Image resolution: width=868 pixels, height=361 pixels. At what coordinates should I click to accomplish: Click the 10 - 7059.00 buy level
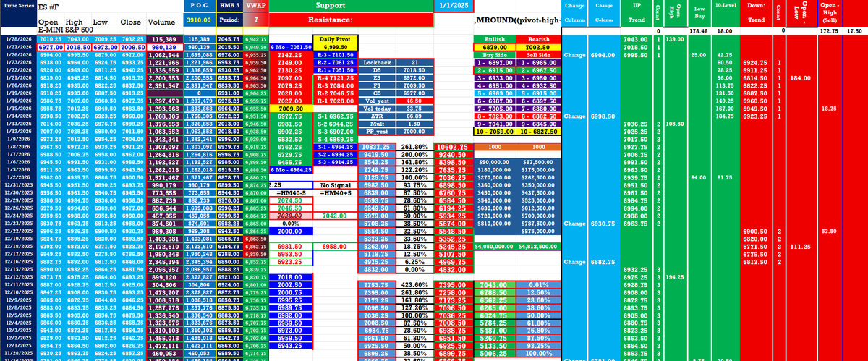click(x=493, y=131)
